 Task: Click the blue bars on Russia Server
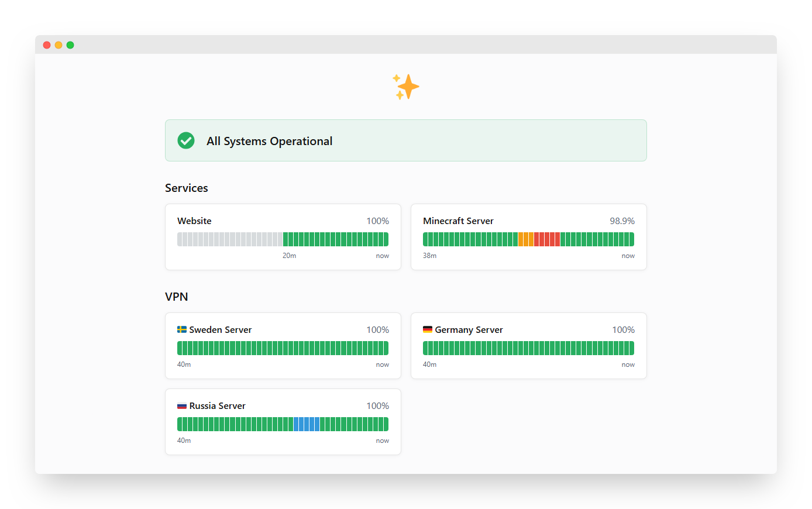tap(307, 424)
